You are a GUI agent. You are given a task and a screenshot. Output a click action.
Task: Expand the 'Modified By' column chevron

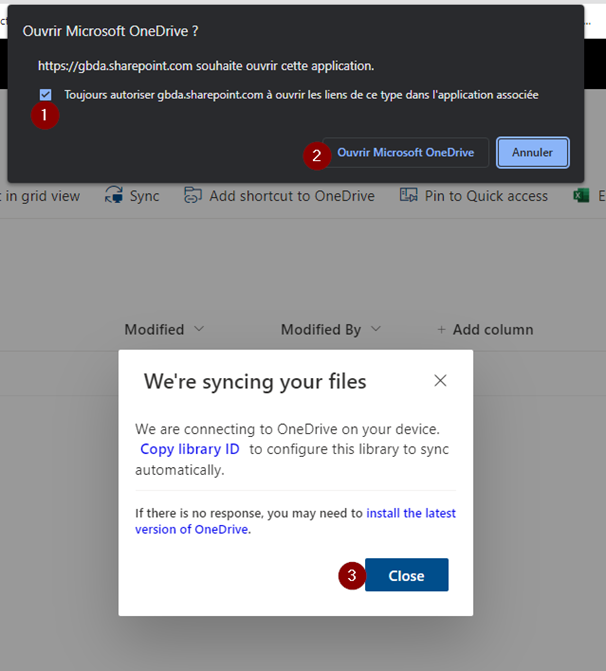[376, 329]
